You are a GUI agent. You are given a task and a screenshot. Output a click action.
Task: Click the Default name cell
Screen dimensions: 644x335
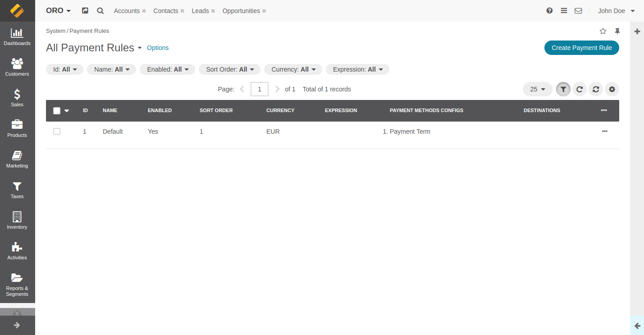[x=113, y=131]
